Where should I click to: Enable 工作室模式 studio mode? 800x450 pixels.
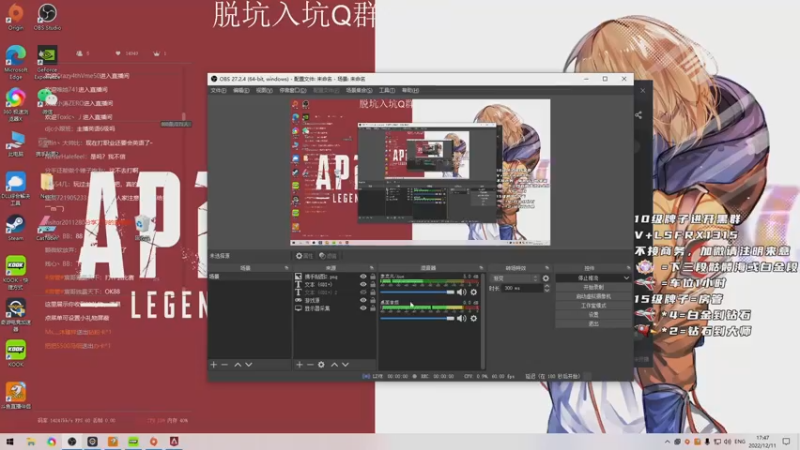click(593, 306)
